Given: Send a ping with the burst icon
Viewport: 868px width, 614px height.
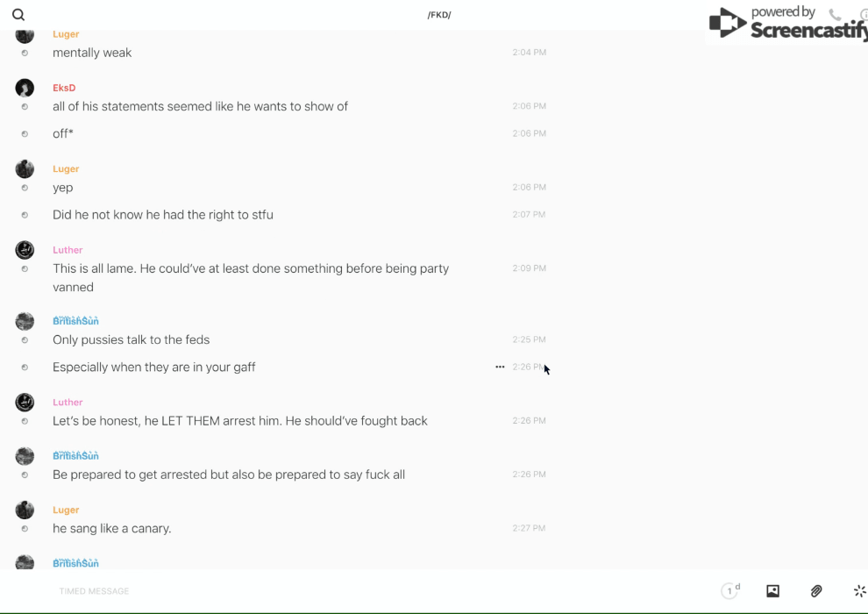Looking at the screenshot, I should click(859, 591).
